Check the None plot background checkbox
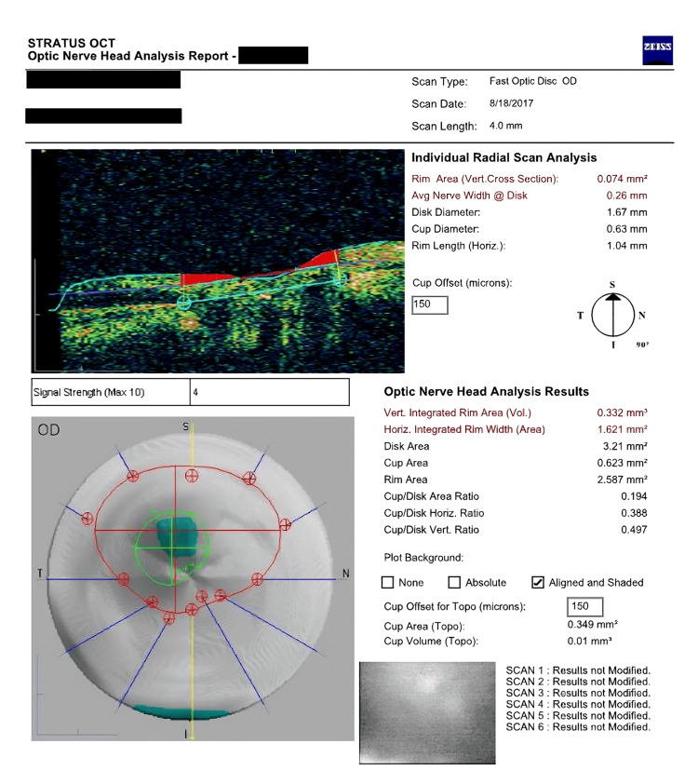This screenshot has width=698, height=784. tap(387, 583)
